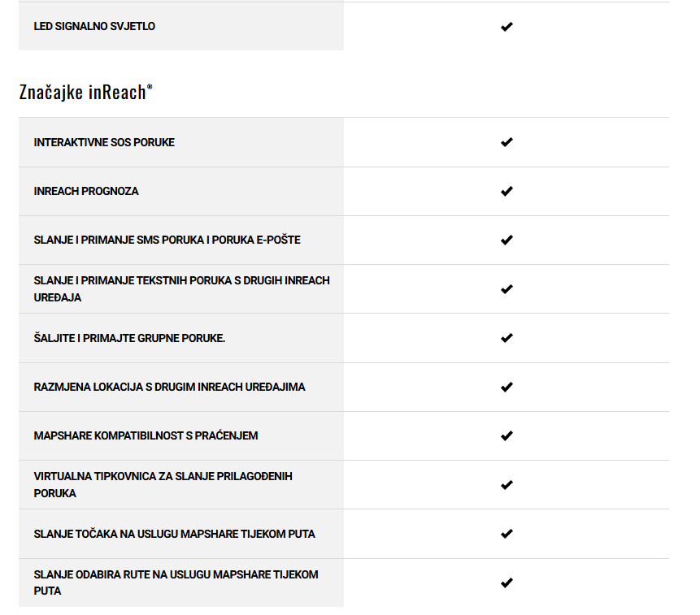The height and width of the screenshot is (615, 700).
Task: Click the LED SIGNALNO SVJETLO label
Action: click(x=94, y=27)
